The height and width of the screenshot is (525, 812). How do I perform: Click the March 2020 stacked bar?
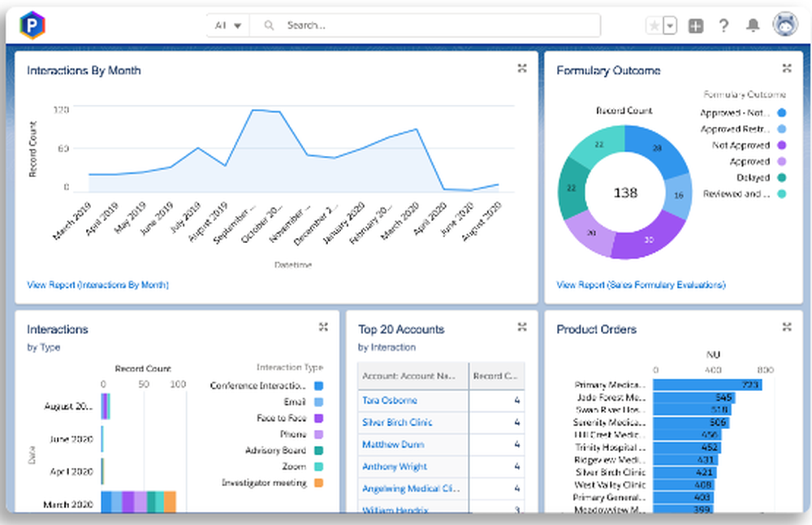[x=138, y=501]
